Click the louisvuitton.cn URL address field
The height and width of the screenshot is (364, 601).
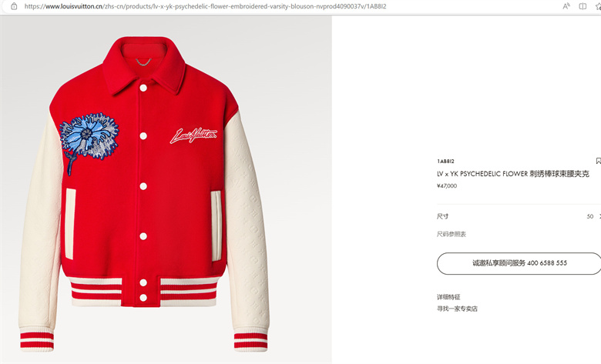205,6
